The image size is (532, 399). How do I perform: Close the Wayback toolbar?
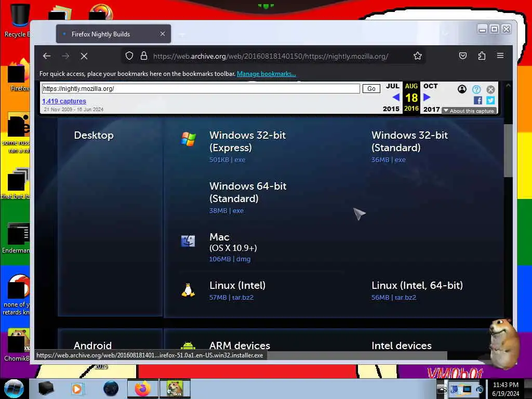pyautogui.click(x=490, y=89)
